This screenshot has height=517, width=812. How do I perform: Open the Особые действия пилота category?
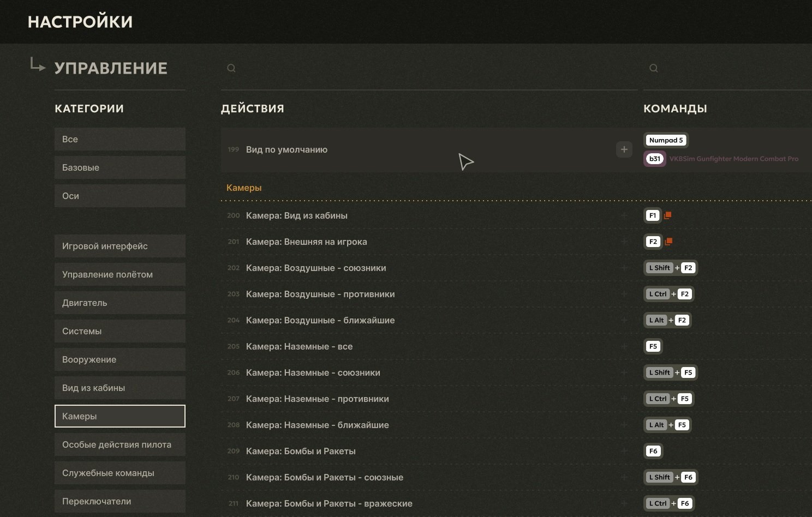pos(120,444)
